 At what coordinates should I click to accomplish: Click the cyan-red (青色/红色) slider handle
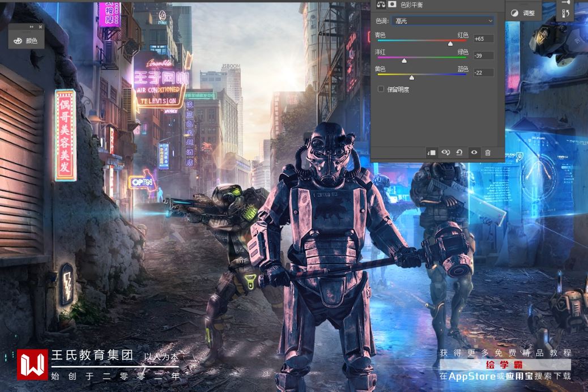coord(450,44)
